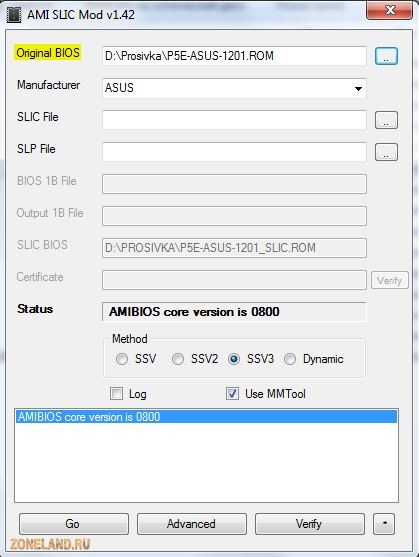
Task: Click the bottom Verify button
Action: coord(310,524)
